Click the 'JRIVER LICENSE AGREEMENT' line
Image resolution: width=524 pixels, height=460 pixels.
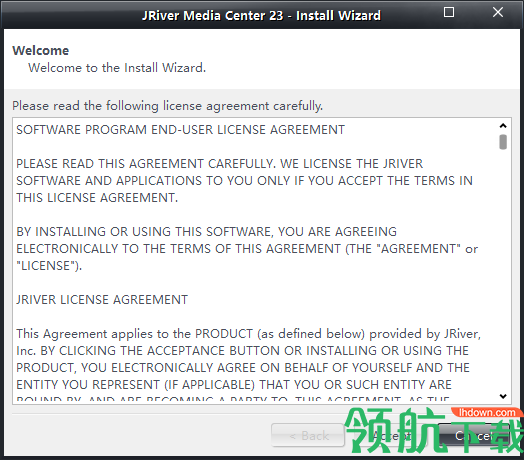[x=102, y=300]
